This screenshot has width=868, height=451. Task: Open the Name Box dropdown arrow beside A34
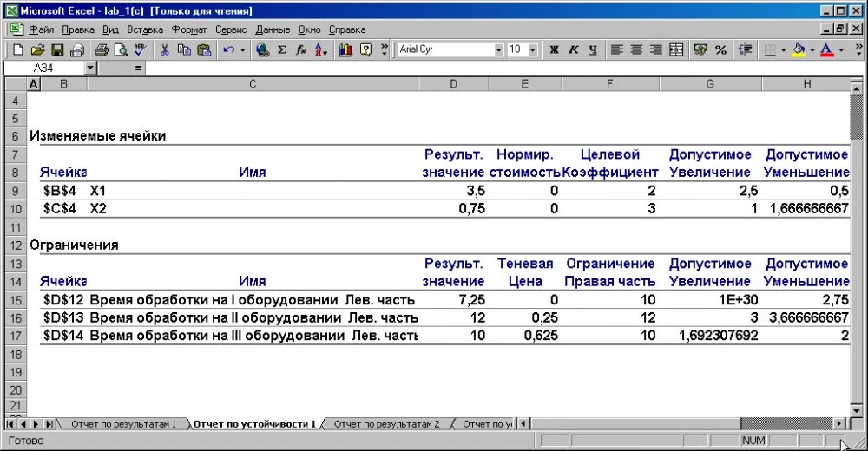coord(91,68)
